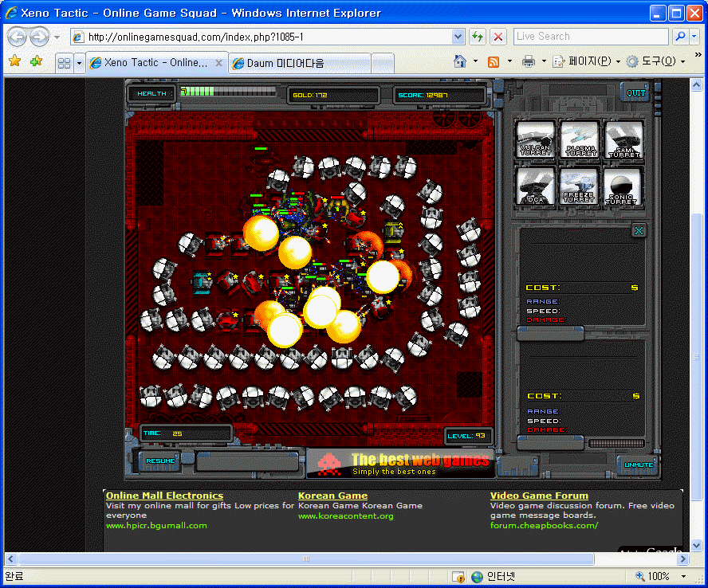Click the teal turret with stars
Screen dimensions: 708x588
click(x=202, y=283)
